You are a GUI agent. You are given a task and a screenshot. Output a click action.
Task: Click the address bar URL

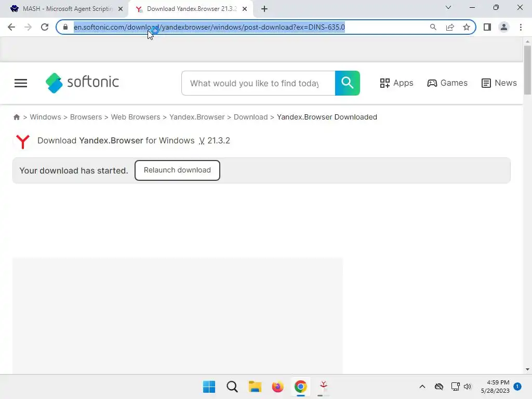pyautogui.click(x=209, y=27)
